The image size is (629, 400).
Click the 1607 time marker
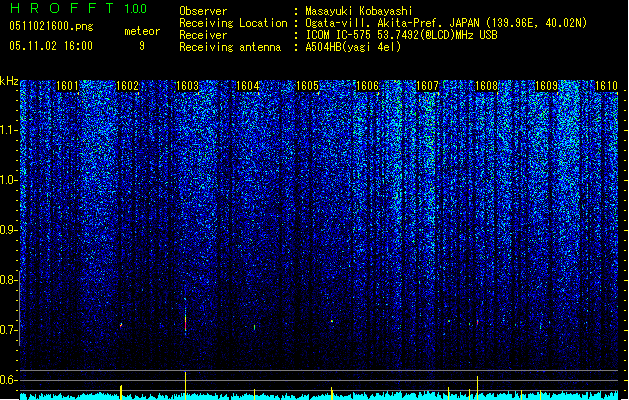tap(427, 86)
